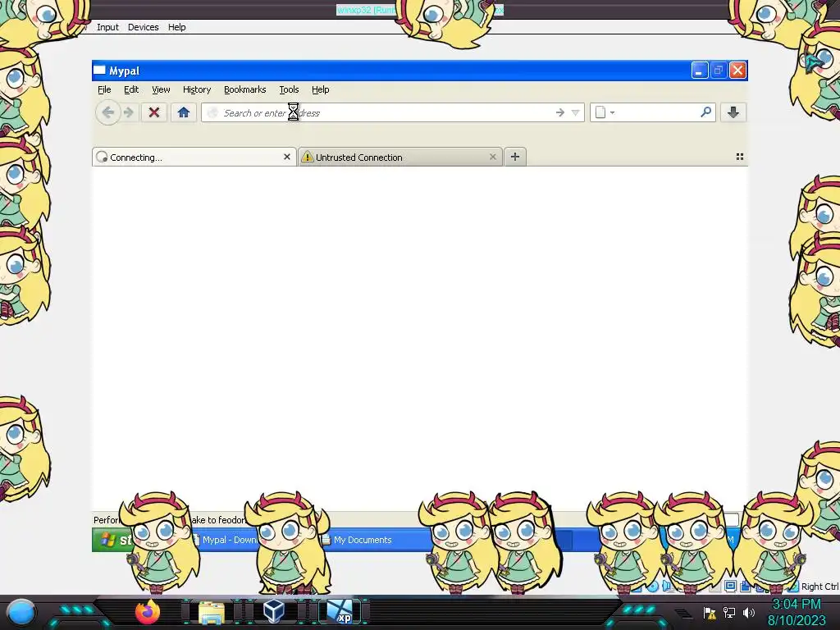This screenshot has width=840, height=630.
Task: Open the Edit menu in Mypal
Action: pos(131,89)
